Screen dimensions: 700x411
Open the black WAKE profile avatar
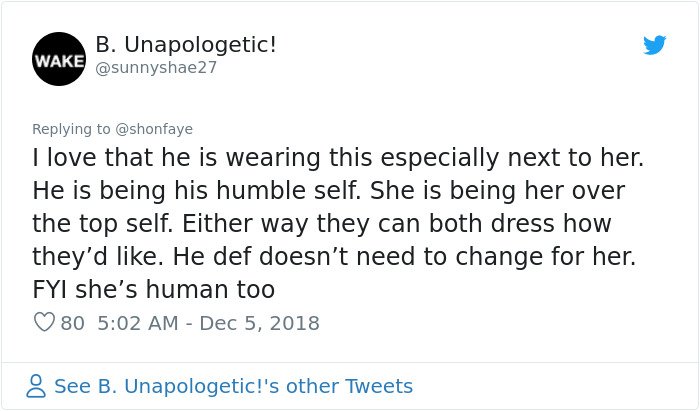point(59,59)
